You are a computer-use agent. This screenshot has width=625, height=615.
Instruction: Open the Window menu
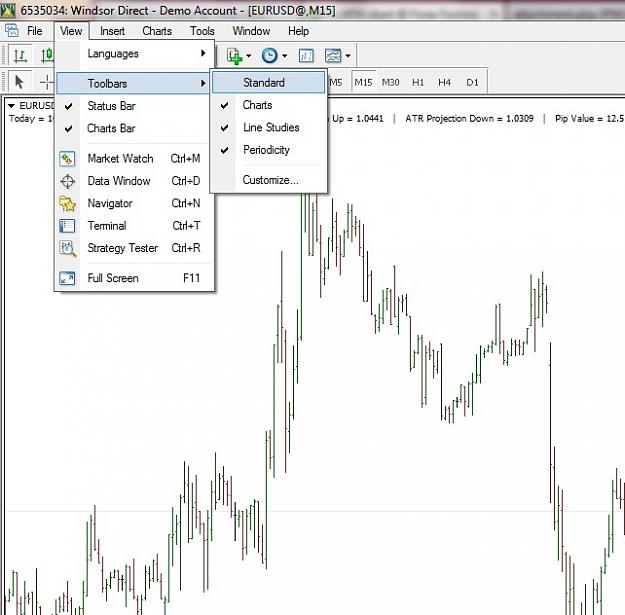point(251,31)
